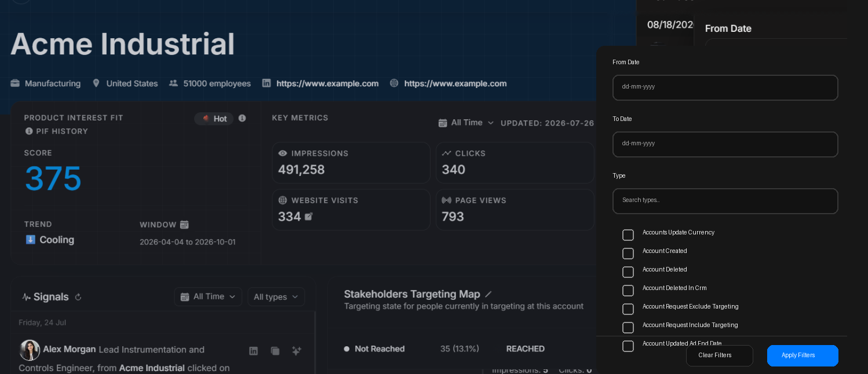This screenshot has width=868, height=374.
Task: Click the AI sparkle icon on Alex Morgan's signal
Action: click(x=297, y=351)
